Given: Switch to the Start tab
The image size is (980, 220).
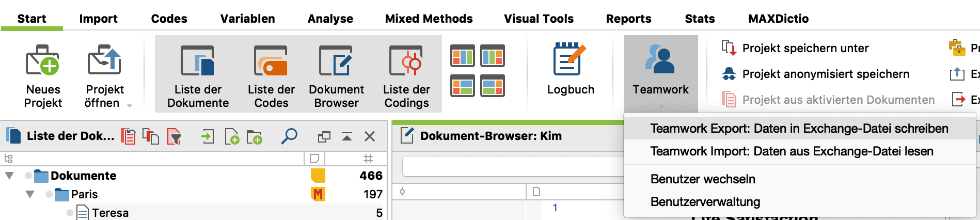Looking at the screenshot, I should pos(32,19).
